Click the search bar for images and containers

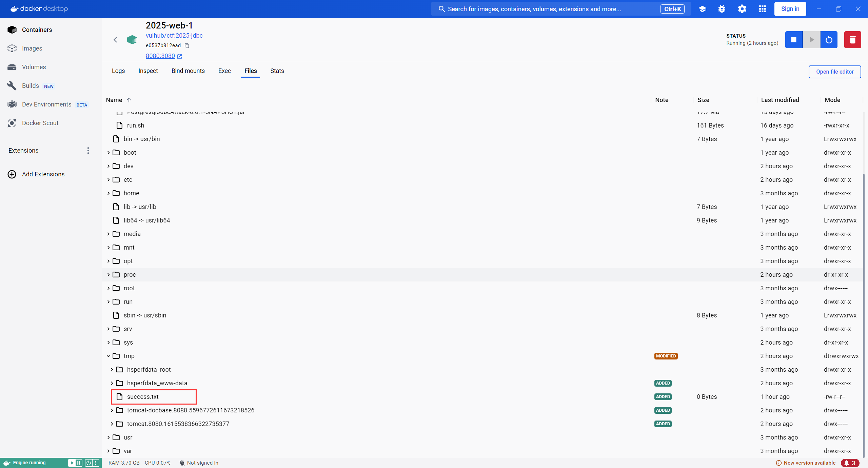pyautogui.click(x=561, y=9)
